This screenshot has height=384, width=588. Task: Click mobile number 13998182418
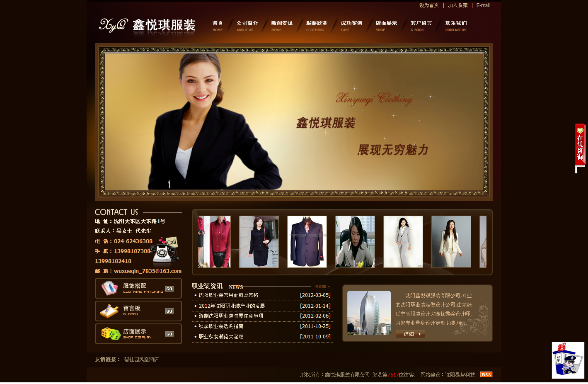point(113,261)
